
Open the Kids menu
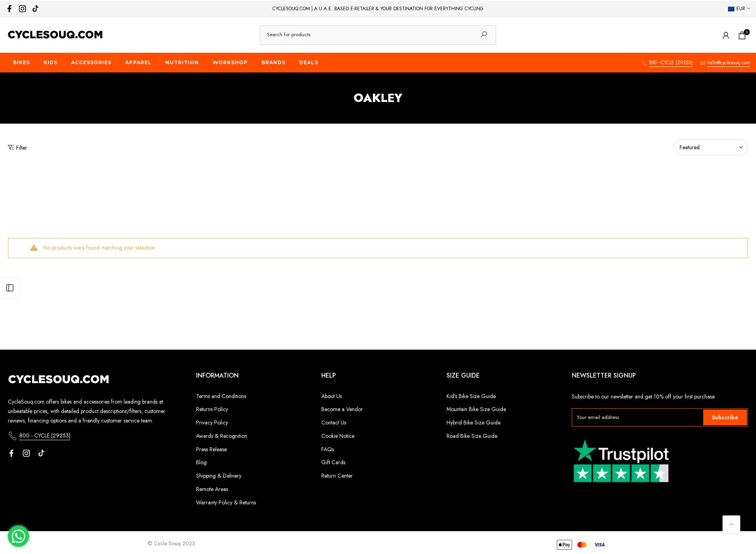point(50,63)
